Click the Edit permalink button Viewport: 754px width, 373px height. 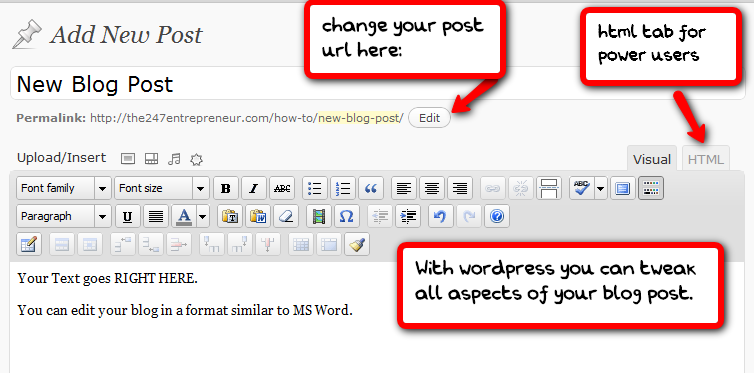point(429,118)
